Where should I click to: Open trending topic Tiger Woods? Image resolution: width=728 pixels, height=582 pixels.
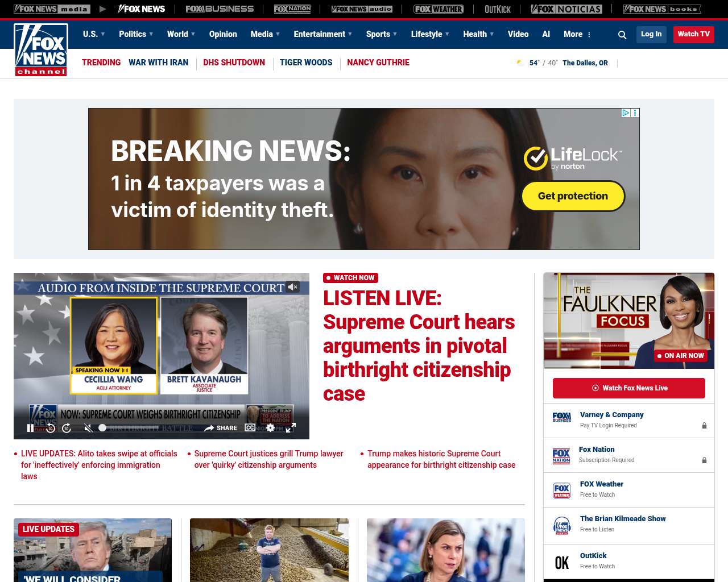click(306, 63)
